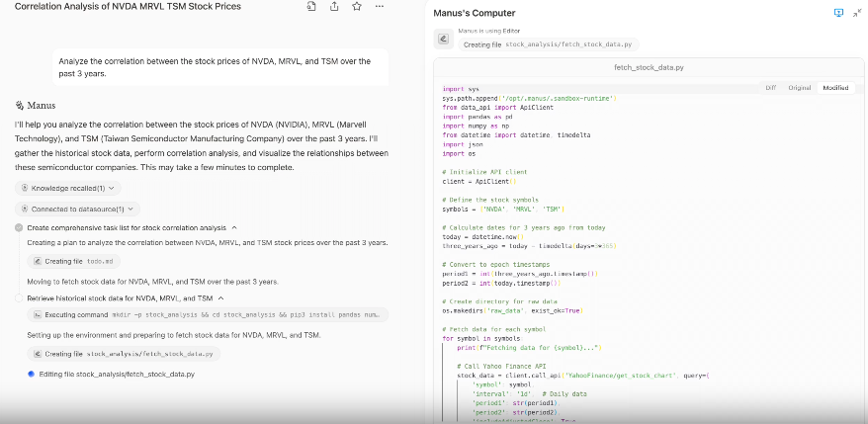Select the Modified view tab

[x=835, y=87]
